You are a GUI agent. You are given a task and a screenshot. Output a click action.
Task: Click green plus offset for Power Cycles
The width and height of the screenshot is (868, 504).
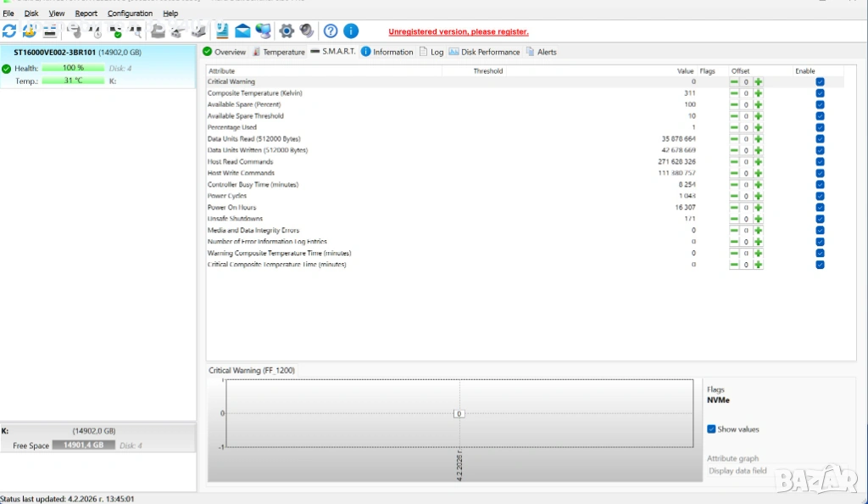point(759,196)
